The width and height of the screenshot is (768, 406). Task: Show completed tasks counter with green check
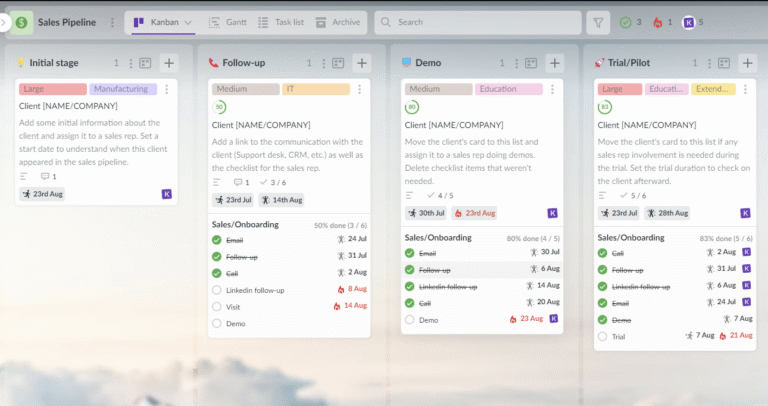pyautogui.click(x=630, y=23)
